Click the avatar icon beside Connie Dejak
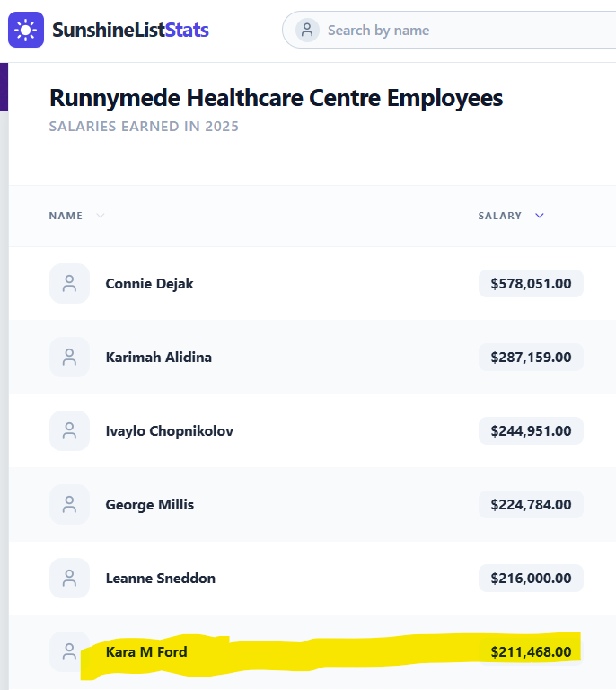Image resolution: width=616 pixels, height=690 pixels. [x=69, y=283]
